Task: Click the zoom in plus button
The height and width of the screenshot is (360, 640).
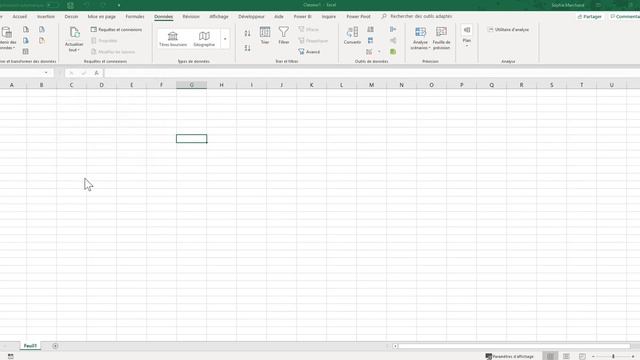Action: click(633, 356)
